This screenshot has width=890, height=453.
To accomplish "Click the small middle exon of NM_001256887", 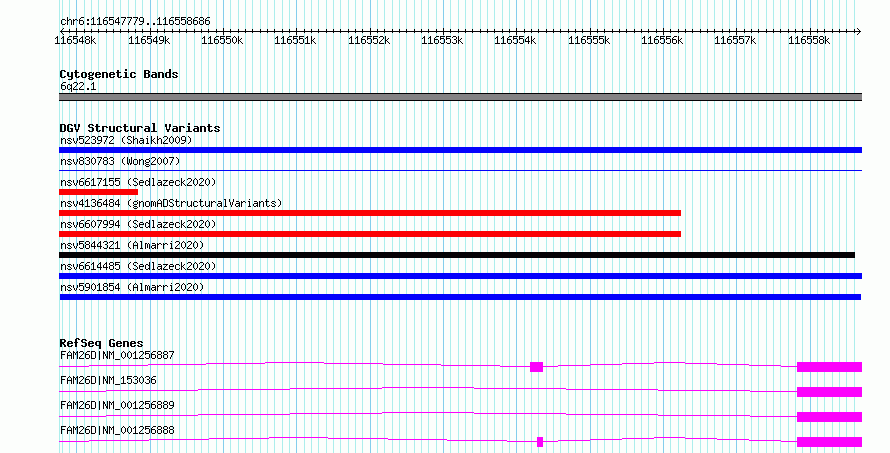I will pos(536,367).
